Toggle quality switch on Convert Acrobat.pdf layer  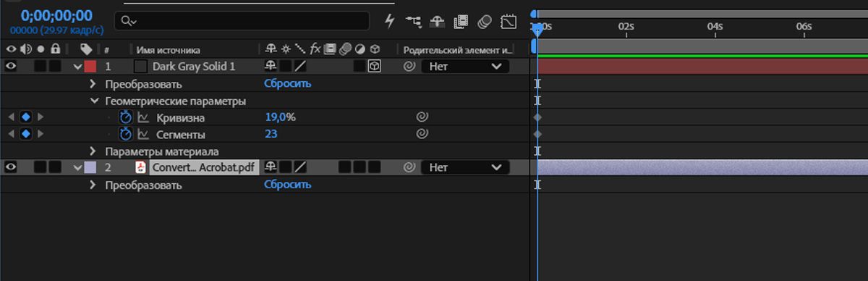(300, 167)
